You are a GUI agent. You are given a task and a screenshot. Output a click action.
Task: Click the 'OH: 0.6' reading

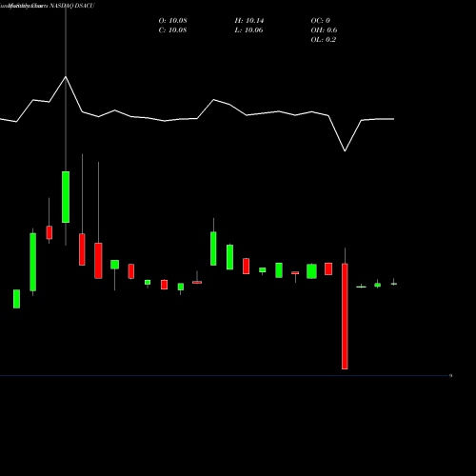pos(324,30)
